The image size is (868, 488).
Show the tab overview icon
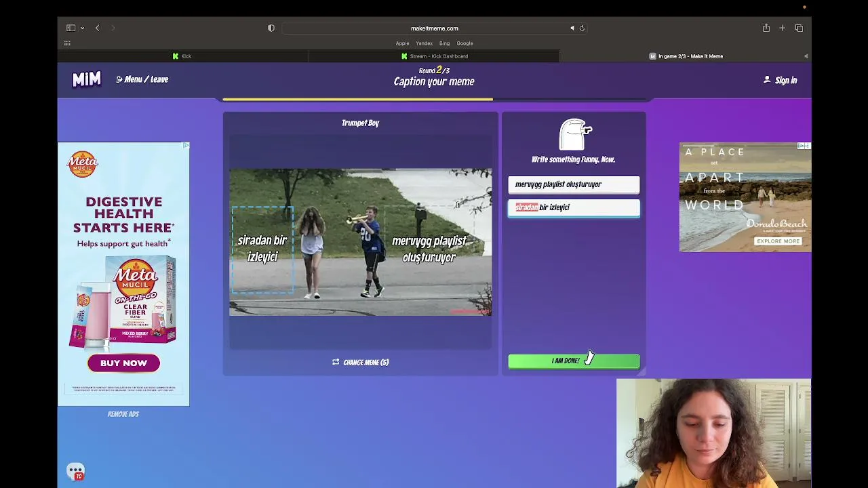pos(799,28)
